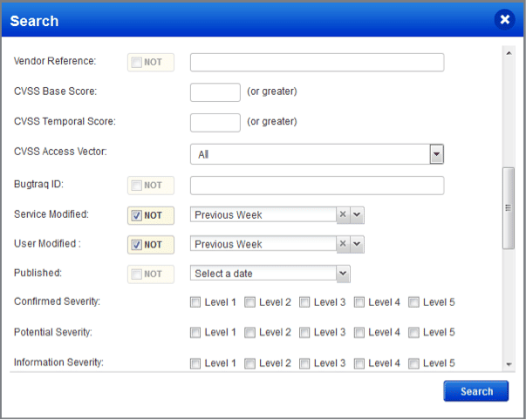
Task: Uncheck NOT for Service Modified
Action: click(x=136, y=215)
